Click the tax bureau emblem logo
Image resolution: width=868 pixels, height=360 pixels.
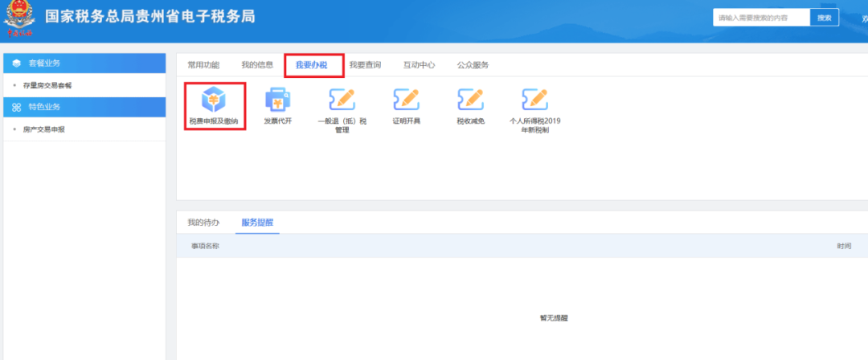click(x=18, y=19)
